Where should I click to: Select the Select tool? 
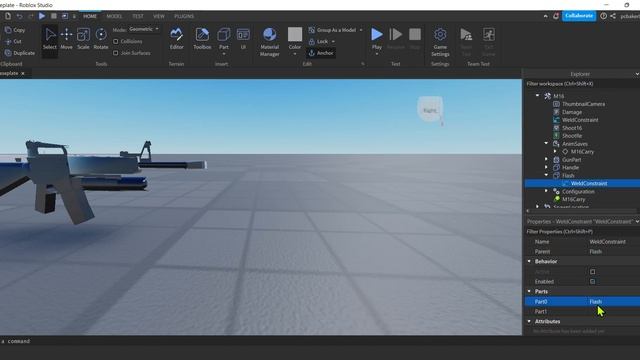click(x=50, y=39)
